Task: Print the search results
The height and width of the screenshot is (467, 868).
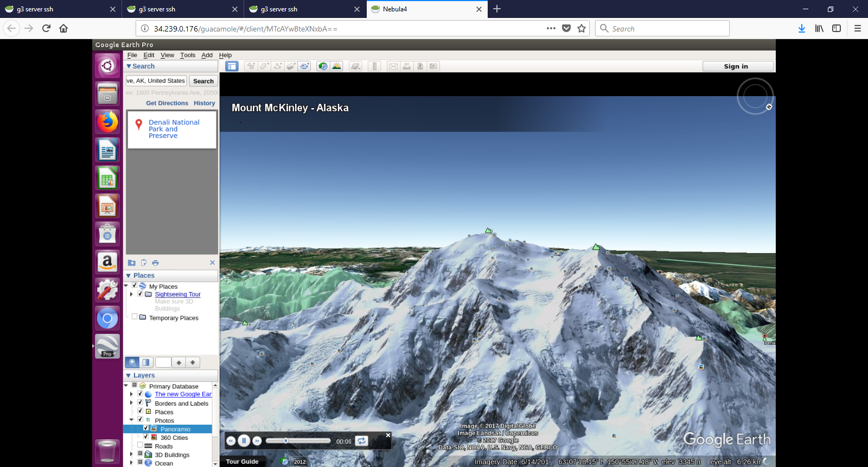Action: click(156, 263)
